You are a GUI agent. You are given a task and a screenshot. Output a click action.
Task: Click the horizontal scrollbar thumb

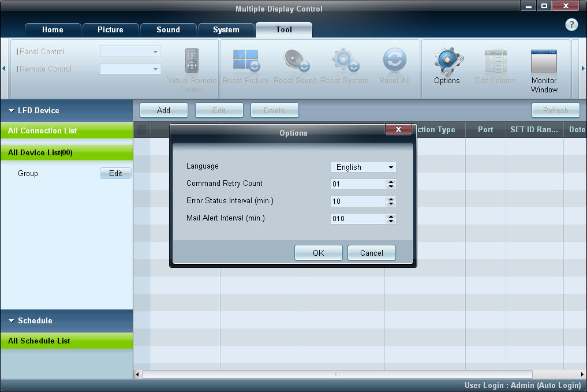coord(337,374)
